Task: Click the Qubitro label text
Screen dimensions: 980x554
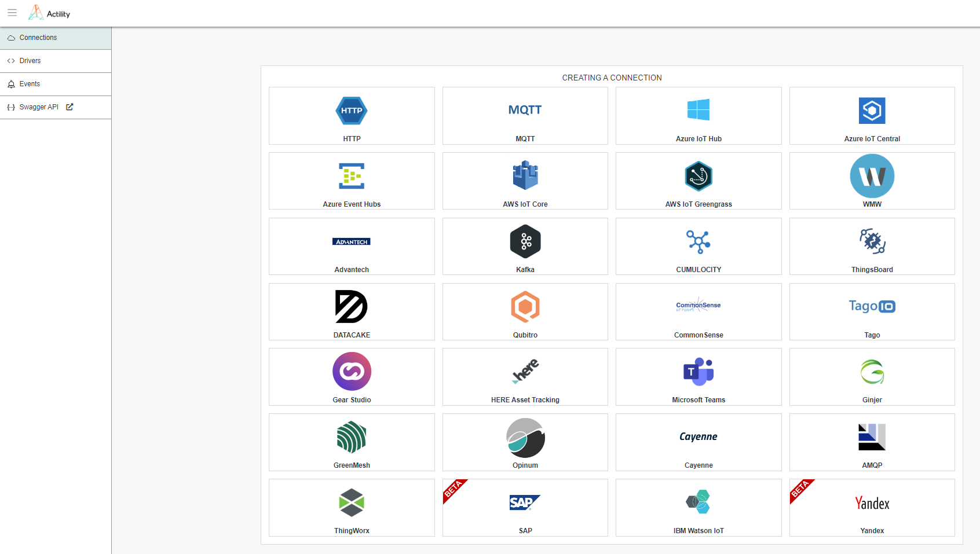Action: pyautogui.click(x=525, y=335)
